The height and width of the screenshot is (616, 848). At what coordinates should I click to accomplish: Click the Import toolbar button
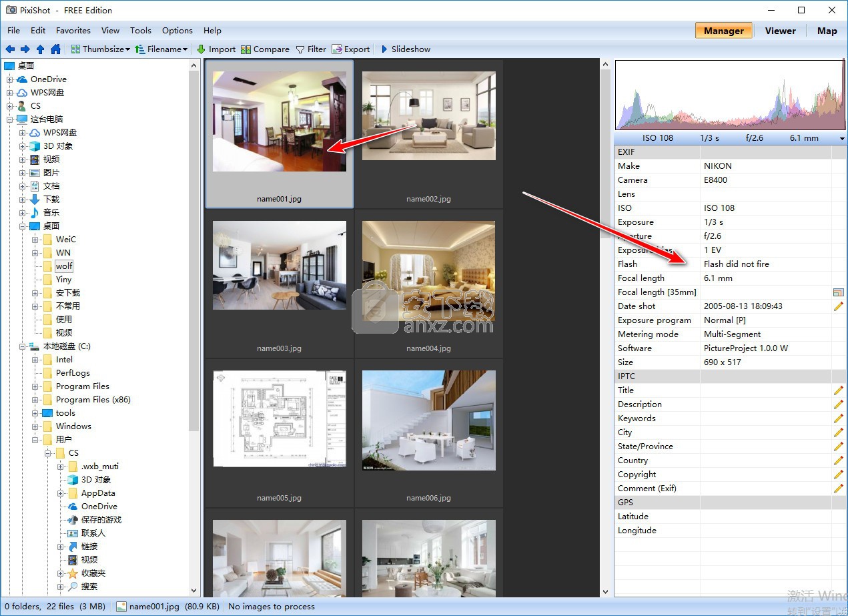pyautogui.click(x=216, y=49)
